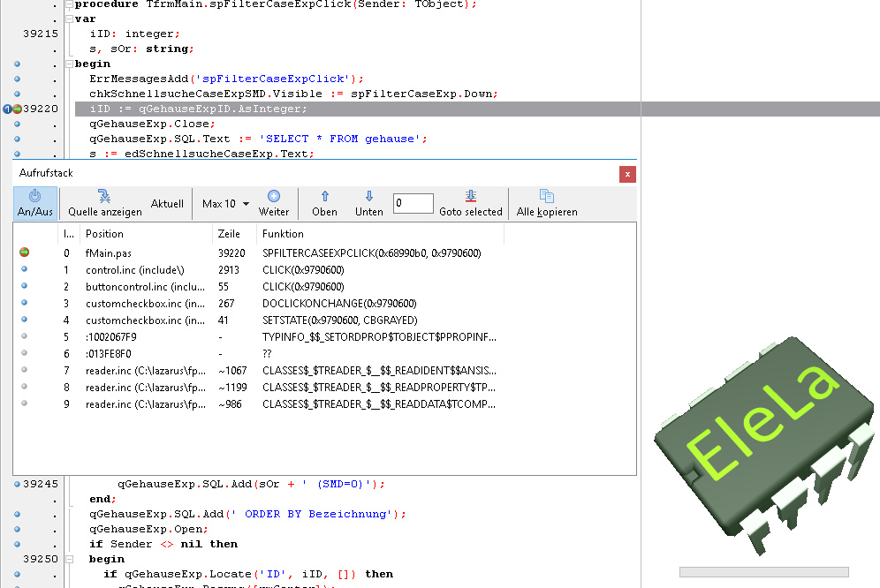Click the Alle kopieren icon

tap(547, 196)
